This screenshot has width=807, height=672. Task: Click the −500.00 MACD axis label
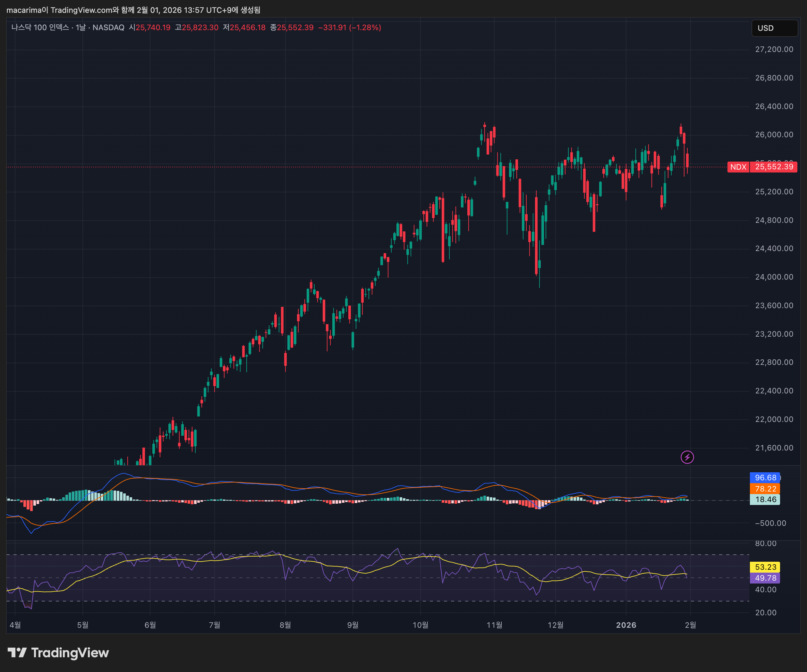pyautogui.click(x=770, y=523)
